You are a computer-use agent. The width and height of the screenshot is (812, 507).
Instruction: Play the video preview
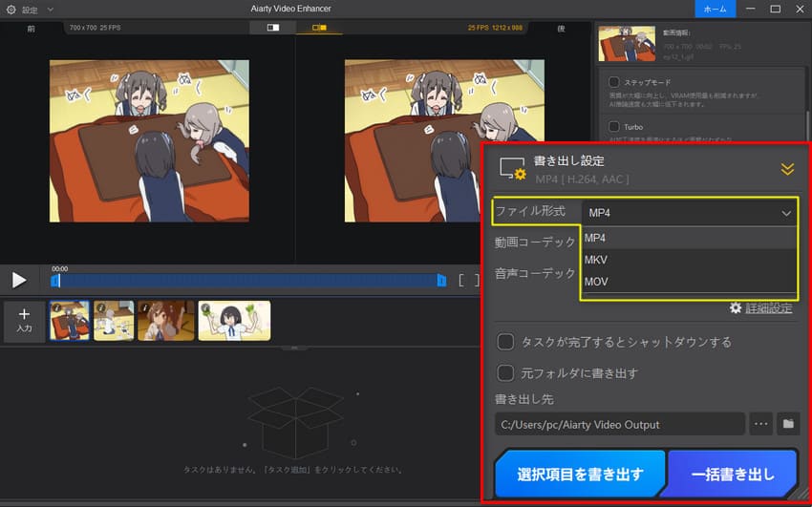(x=19, y=280)
